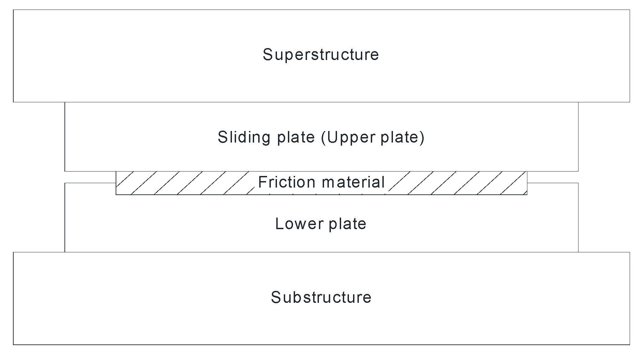Click the Friction material text

point(321,182)
